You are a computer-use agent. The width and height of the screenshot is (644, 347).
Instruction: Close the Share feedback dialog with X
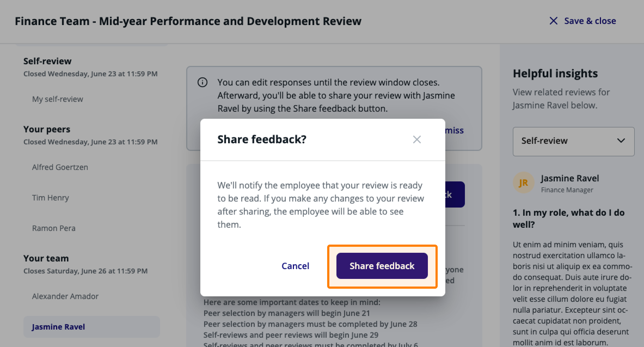pyautogui.click(x=417, y=139)
